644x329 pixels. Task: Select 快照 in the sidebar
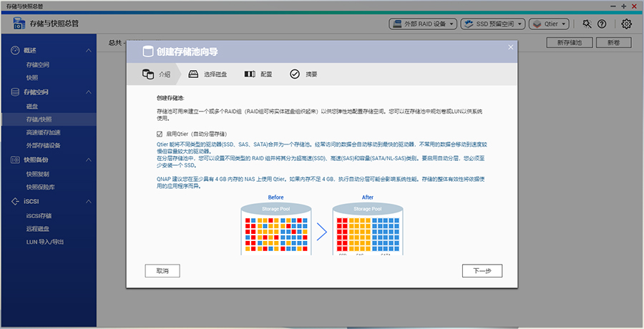click(32, 78)
